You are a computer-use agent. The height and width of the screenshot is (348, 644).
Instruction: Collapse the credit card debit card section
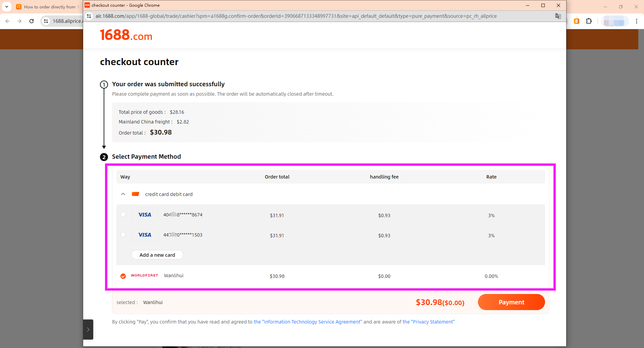pyautogui.click(x=123, y=194)
